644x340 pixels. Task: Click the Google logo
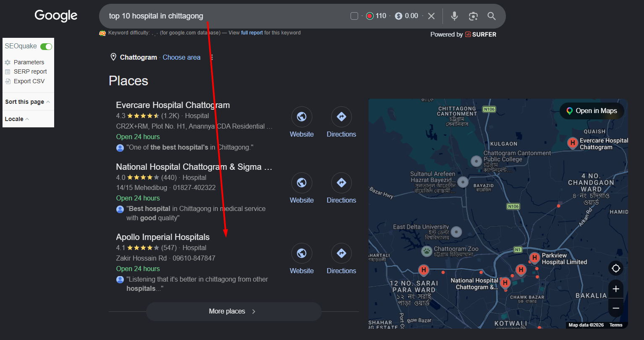point(56,16)
